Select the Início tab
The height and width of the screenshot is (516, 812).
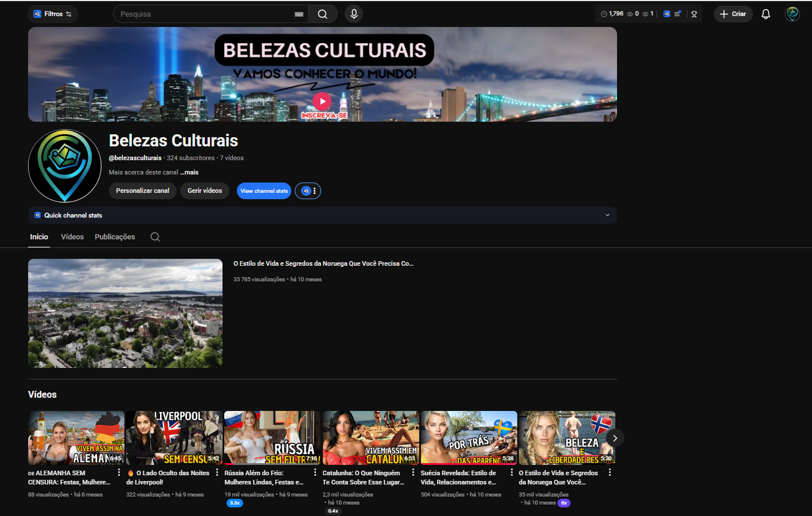click(x=39, y=237)
